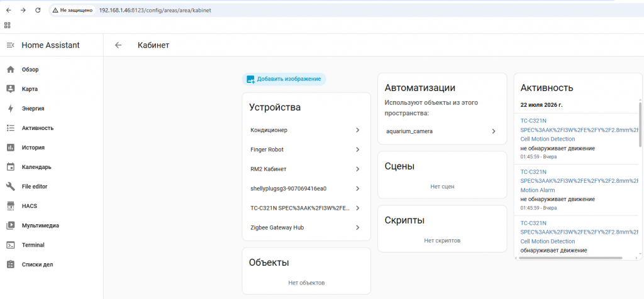The width and height of the screenshot is (644, 299).
Task: Click the Автоматизации heading
Action: [x=420, y=88]
